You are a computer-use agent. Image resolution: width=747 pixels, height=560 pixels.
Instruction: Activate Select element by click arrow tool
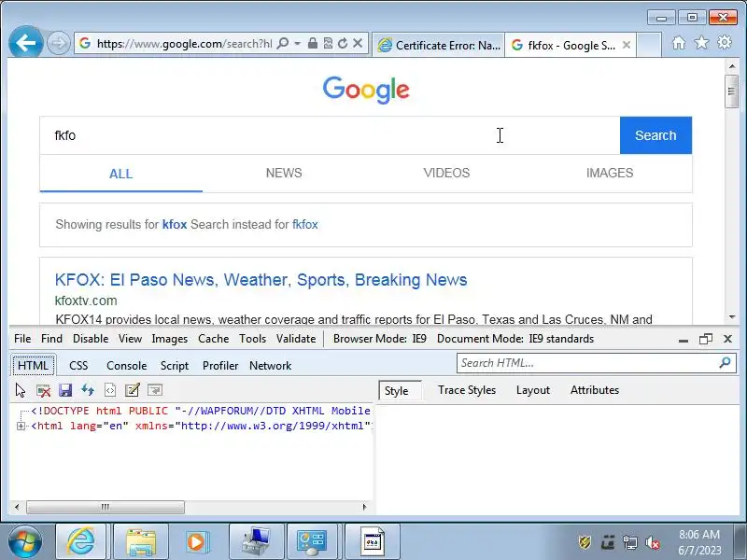pos(21,390)
